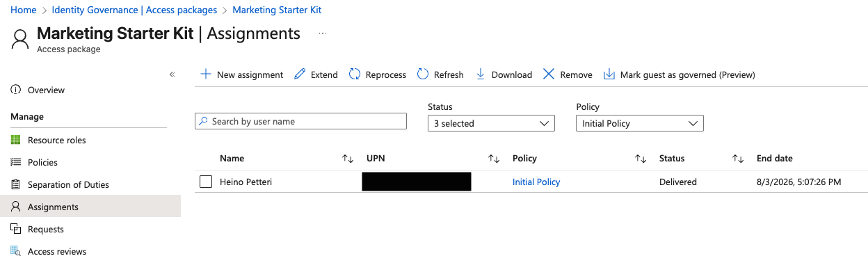The image size is (868, 263).
Task: Collapse the sidebar with double chevron
Action: 172,74
